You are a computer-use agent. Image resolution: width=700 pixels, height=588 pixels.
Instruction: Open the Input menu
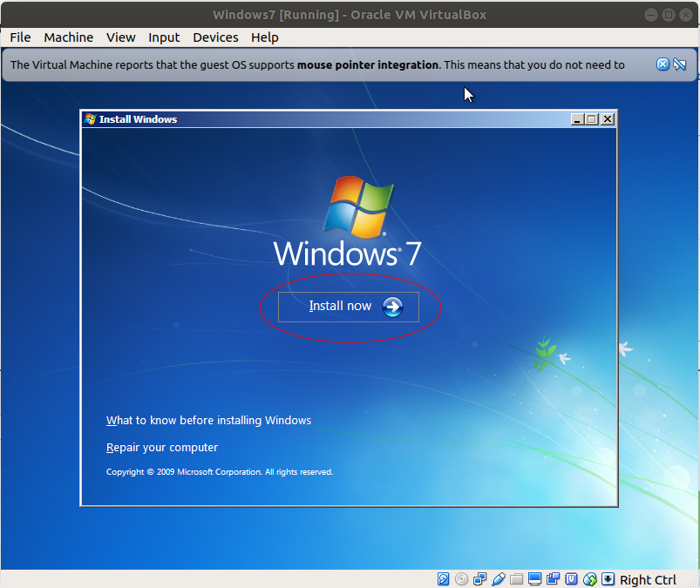click(x=164, y=37)
